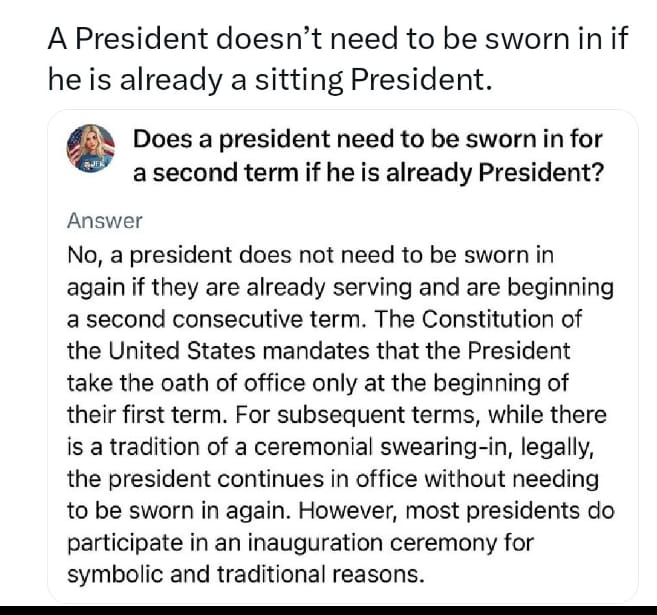Click the last line 'symbolic and traditional reasons'
The height and width of the screenshot is (615, 657).
click(x=245, y=575)
